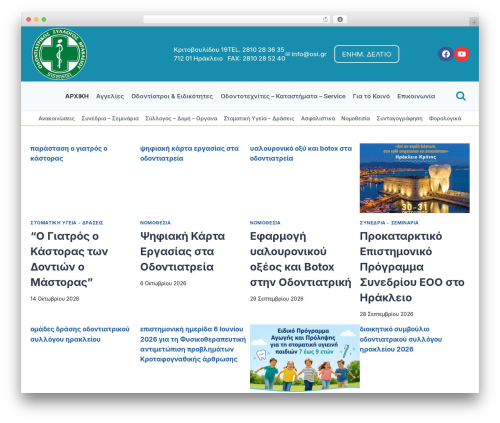Go to ΑΡΧΙΚΗ menu item
This screenshot has height=423, width=500.
click(77, 96)
